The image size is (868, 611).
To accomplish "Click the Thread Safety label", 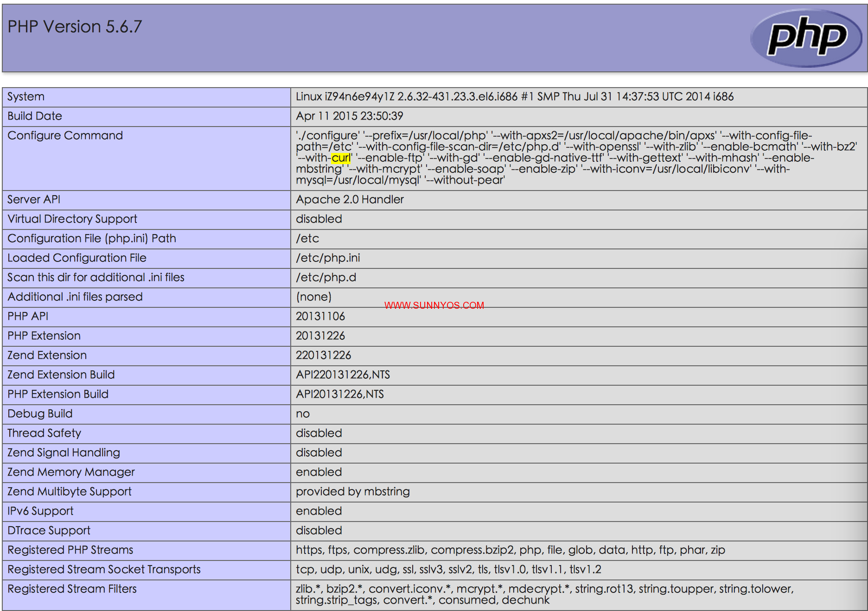I will click(45, 433).
